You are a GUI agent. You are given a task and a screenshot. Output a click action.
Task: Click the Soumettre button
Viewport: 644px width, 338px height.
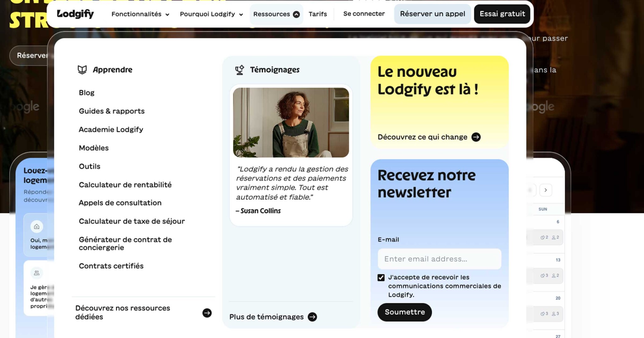[x=405, y=312]
